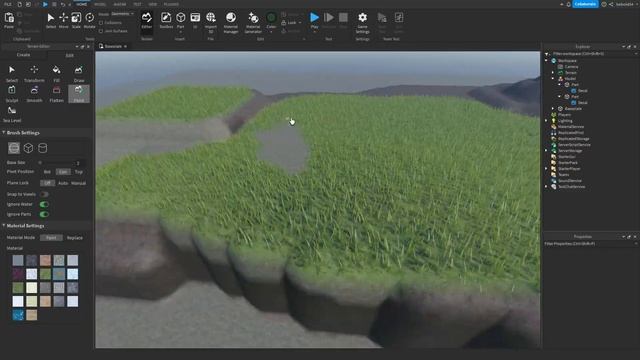Choose the Scale tool
The image size is (640, 360).
[76, 20]
